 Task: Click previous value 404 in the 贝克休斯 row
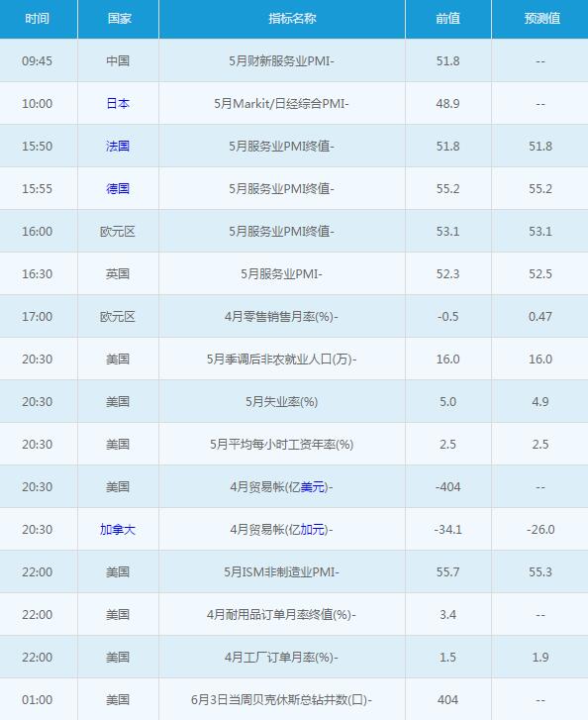pyautogui.click(x=448, y=700)
